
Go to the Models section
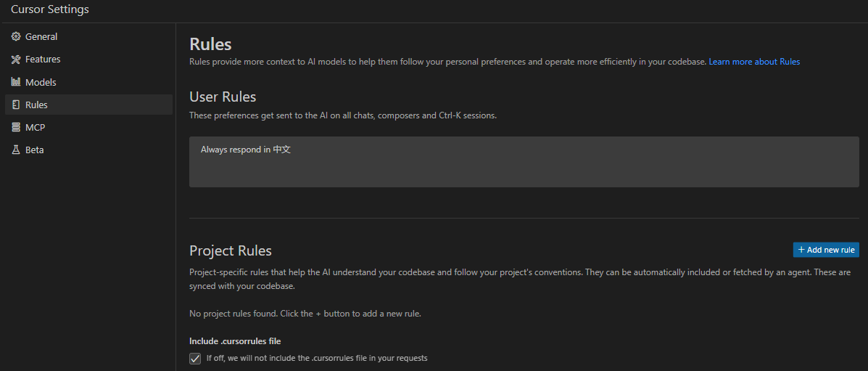tap(88, 82)
